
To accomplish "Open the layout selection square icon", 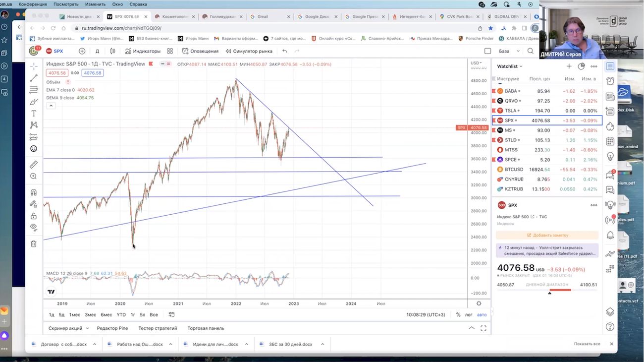I will 487,51.
